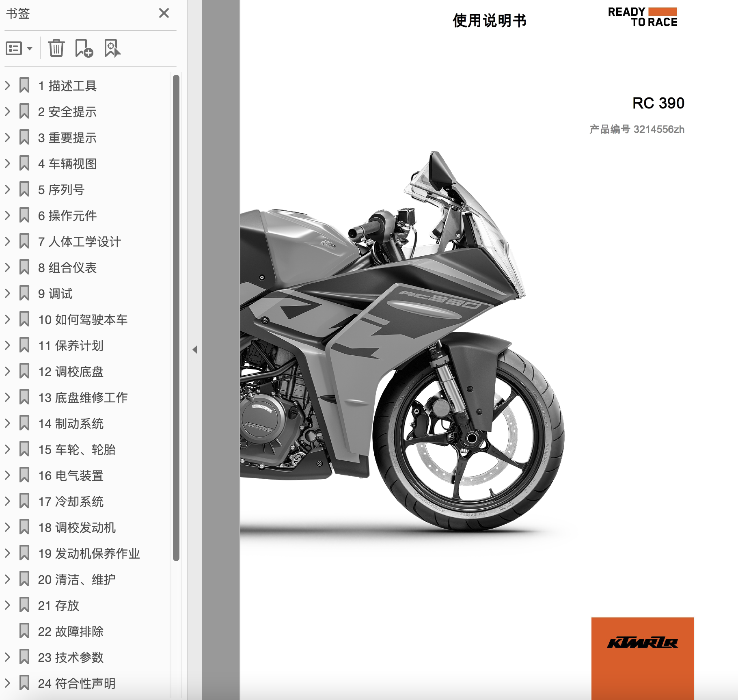Expand the 9 调试 bookmark
Viewport: 738px width, 700px height.
tap(7, 293)
